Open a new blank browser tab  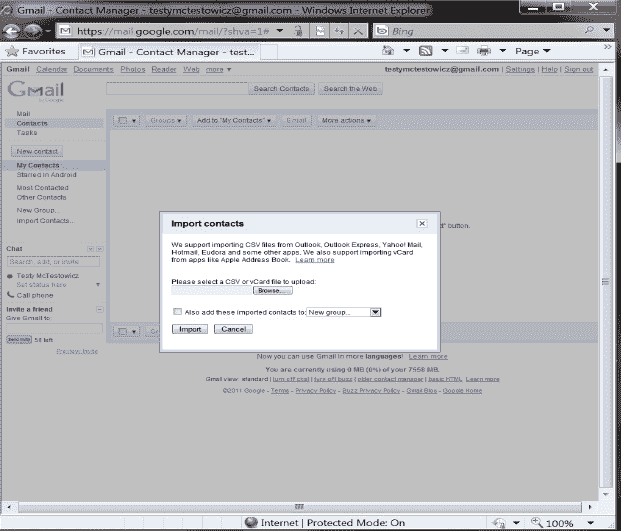pos(269,52)
